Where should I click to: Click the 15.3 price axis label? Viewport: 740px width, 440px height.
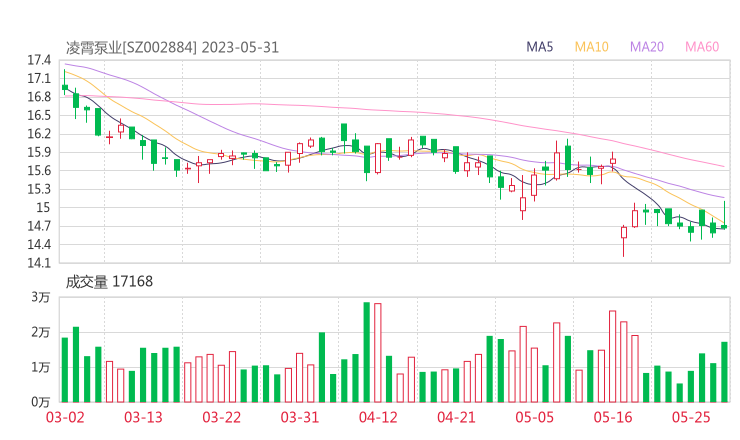pyautogui.click(x=39, y=189)
